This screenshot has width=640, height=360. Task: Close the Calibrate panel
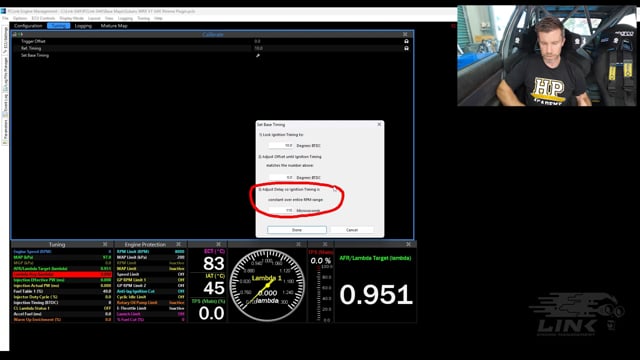pyautogui.click(x=405, y=34)
